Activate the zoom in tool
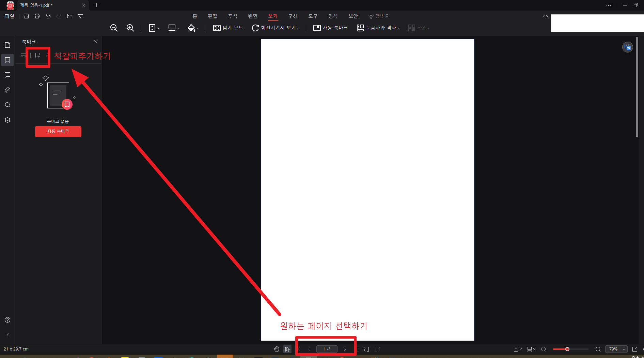Screen dimensions: 644x358 click(130, 28)
